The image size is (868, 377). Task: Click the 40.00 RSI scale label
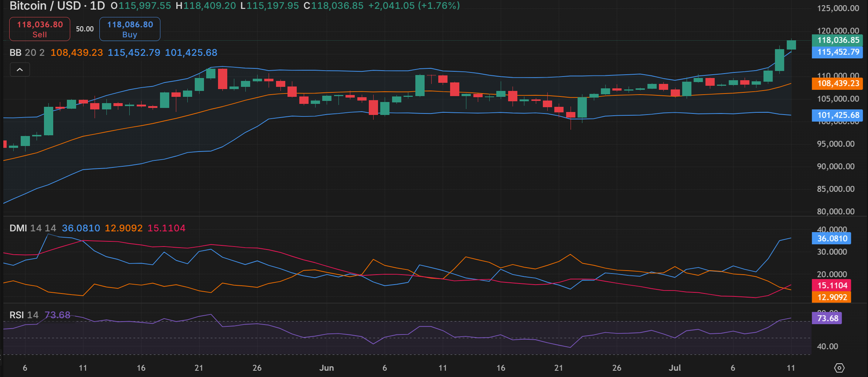(x=827, y=346)
